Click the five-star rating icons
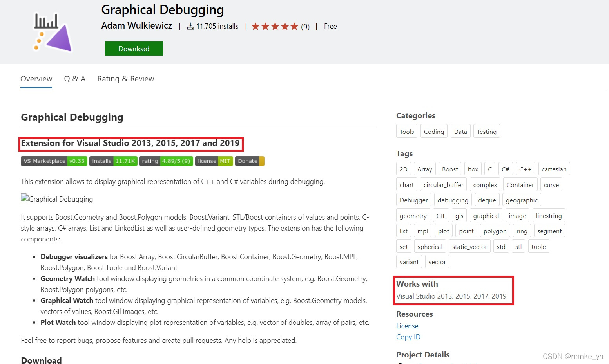The height and width of the screenshot is (364, 609). 275,26
